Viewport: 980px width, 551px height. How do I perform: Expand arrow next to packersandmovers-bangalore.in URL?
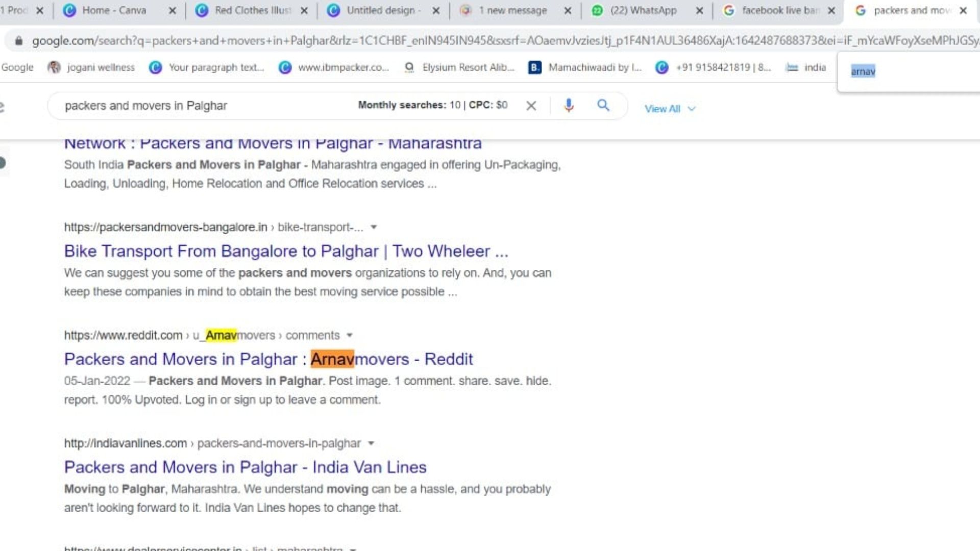pos(374,228)
